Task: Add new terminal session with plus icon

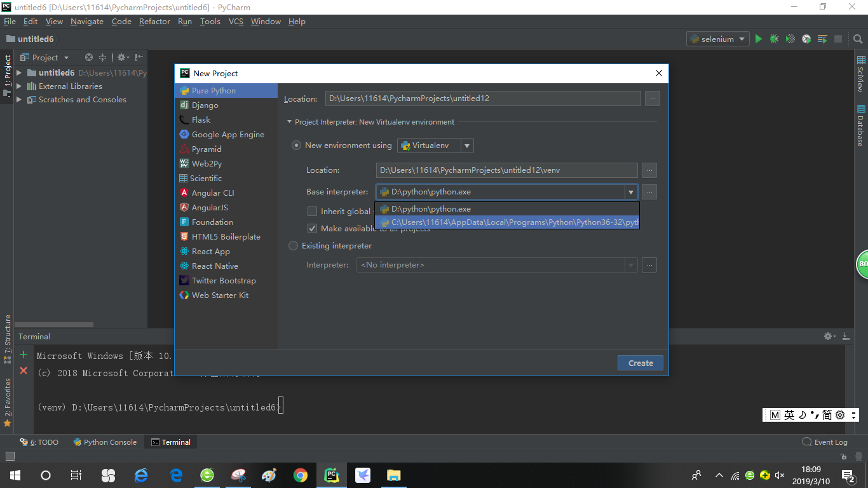Action: 24,355
